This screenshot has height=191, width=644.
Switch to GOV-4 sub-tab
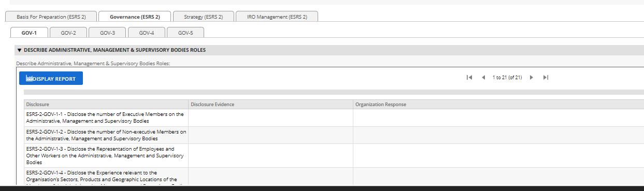pos(147,33)
